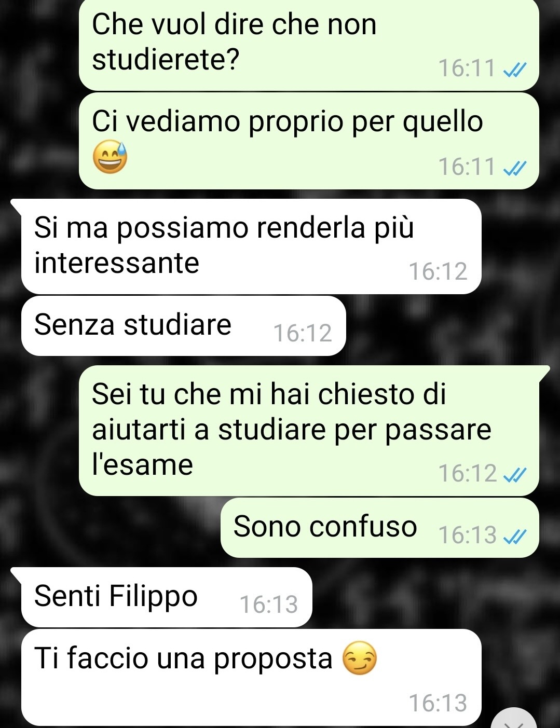Select the 'Senti Filippo' message bubble
Viewport: 560px width, 728px height.
[166, 597]
